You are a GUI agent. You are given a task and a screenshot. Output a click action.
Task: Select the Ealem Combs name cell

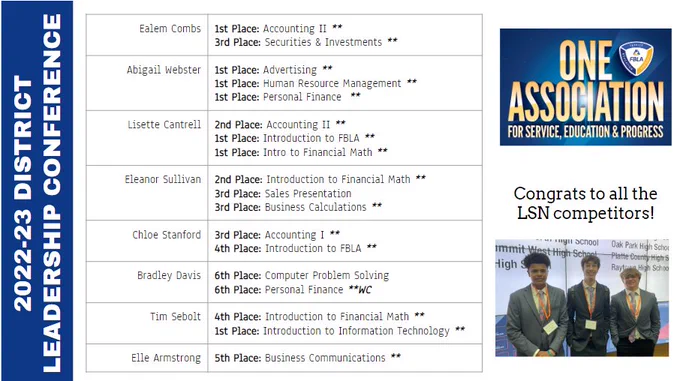click(x=147, y=35)
